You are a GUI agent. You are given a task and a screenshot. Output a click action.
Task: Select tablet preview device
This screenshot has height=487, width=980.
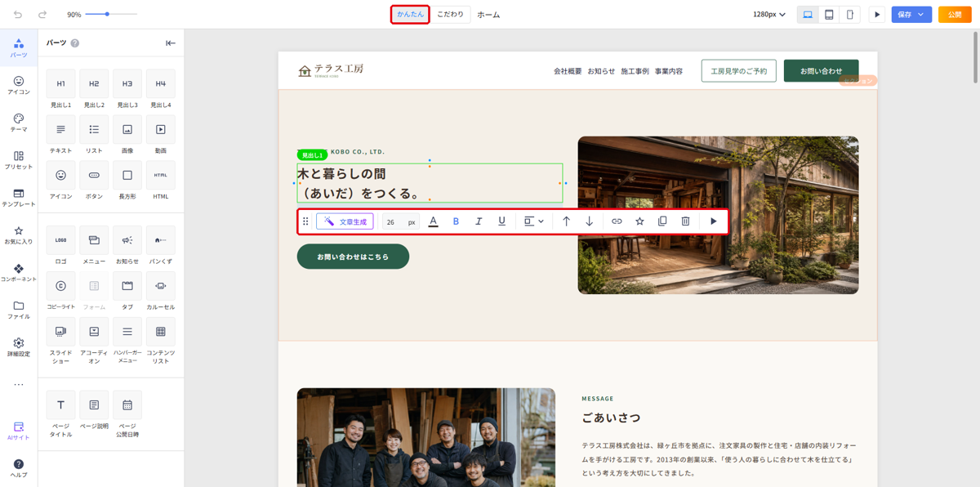click(829, 15)
